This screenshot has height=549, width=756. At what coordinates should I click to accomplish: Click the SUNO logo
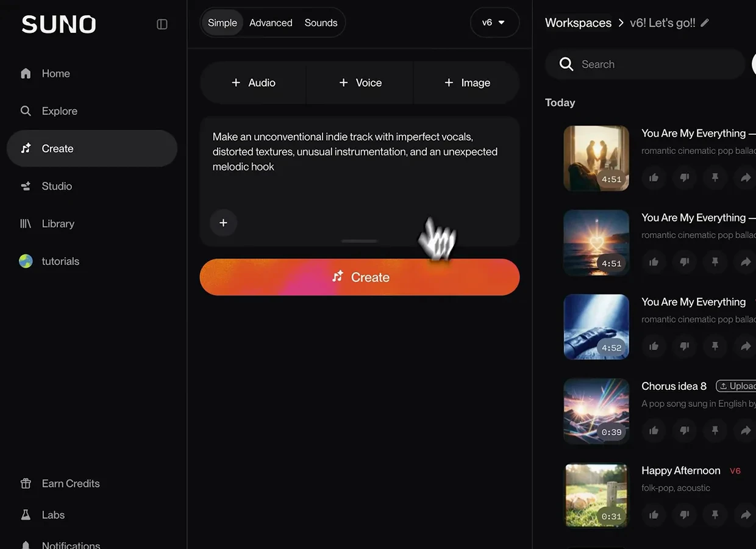59,24
